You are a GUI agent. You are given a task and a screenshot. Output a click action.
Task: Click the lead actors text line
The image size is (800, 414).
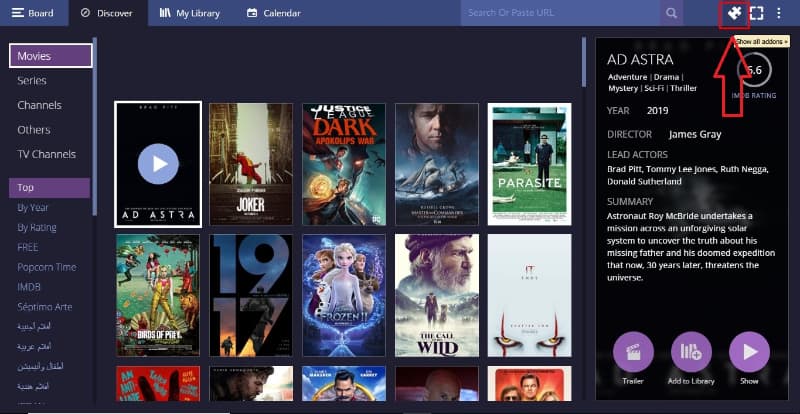[688, 175]
